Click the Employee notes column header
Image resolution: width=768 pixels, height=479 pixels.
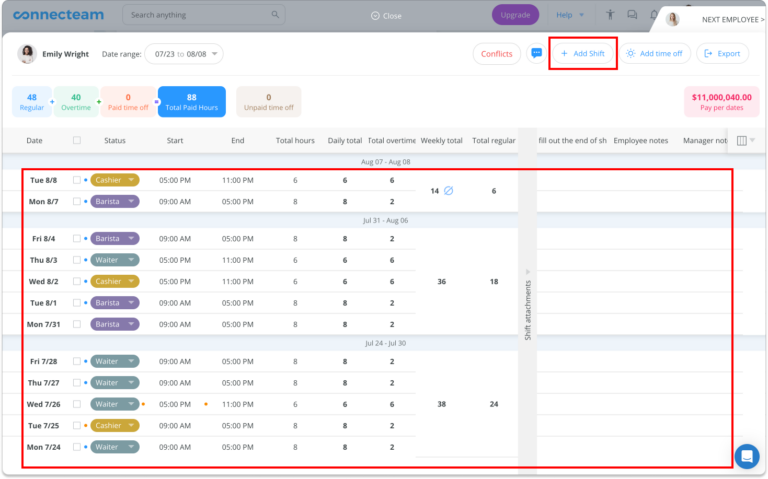[641, 141]
